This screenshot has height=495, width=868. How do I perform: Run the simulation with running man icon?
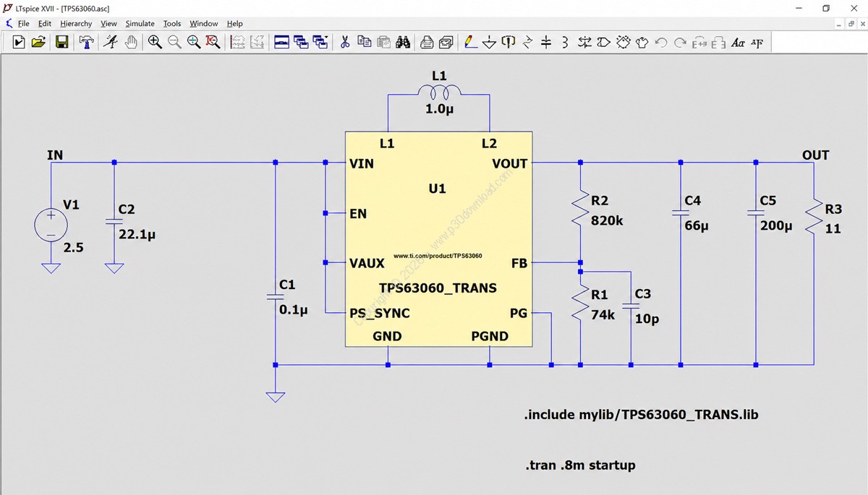111,43
